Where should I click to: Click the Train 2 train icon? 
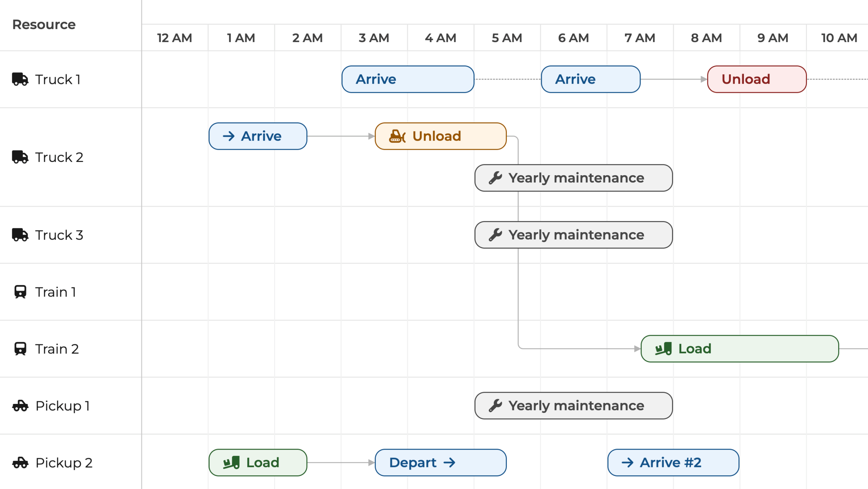tap(20, 349)
